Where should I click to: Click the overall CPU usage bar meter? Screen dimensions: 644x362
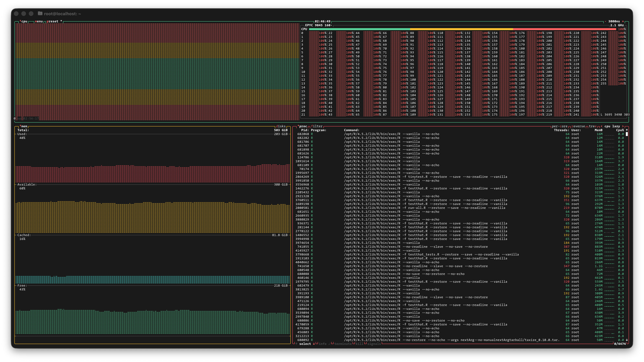462,29
